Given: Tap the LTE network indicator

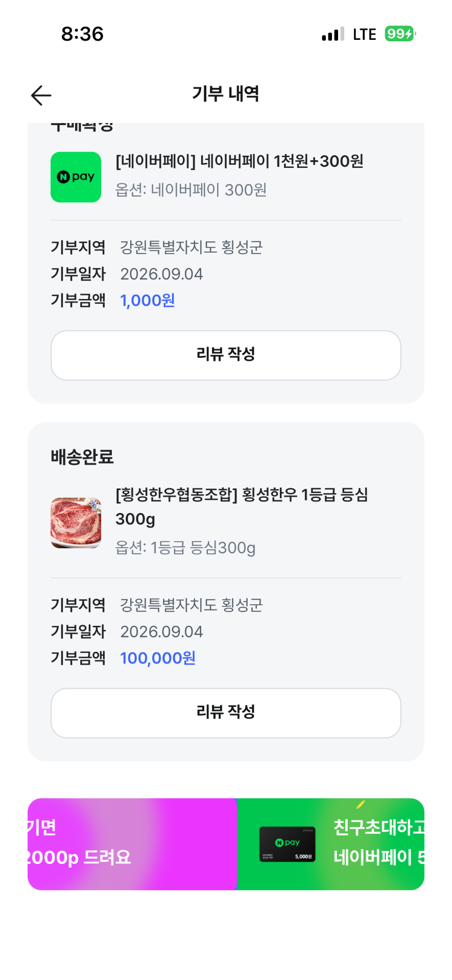Looking at the screenshot, I should (x=365, y=34).
